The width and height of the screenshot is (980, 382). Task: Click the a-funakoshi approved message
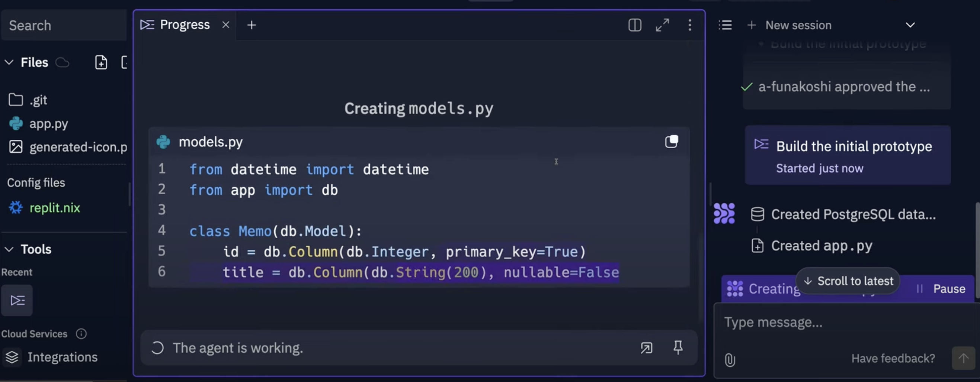pyautogui.click(x=835, y=87)
